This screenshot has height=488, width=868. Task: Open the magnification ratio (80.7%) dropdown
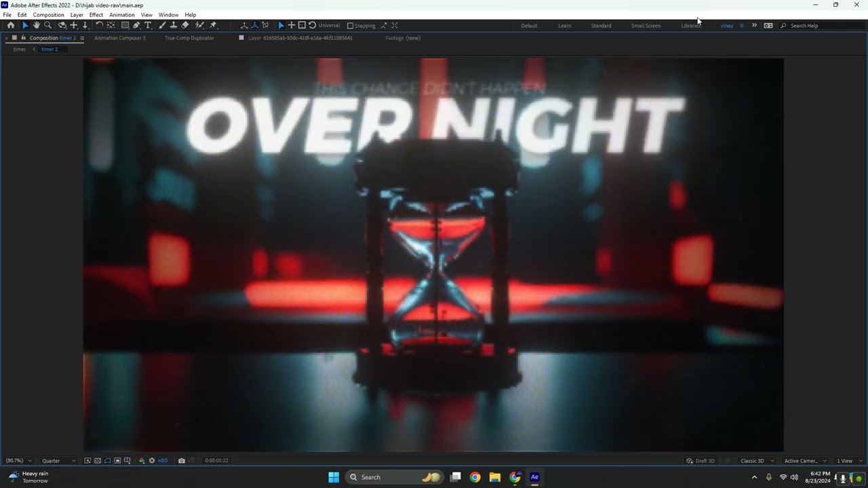[x=18, y=461]
